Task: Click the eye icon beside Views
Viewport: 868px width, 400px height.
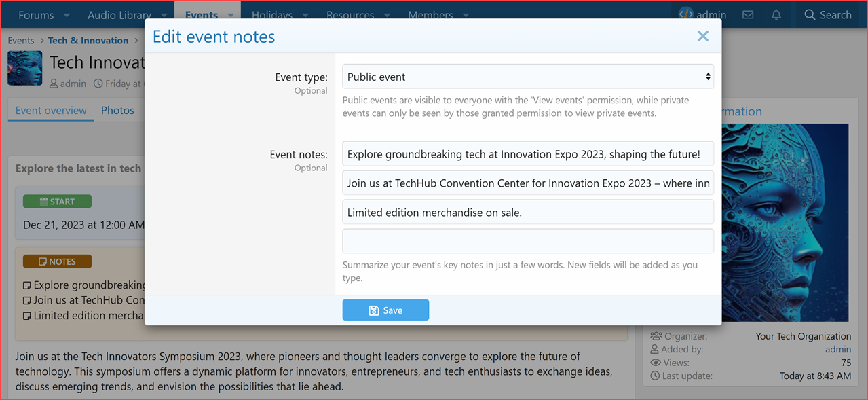Action: 656,362
